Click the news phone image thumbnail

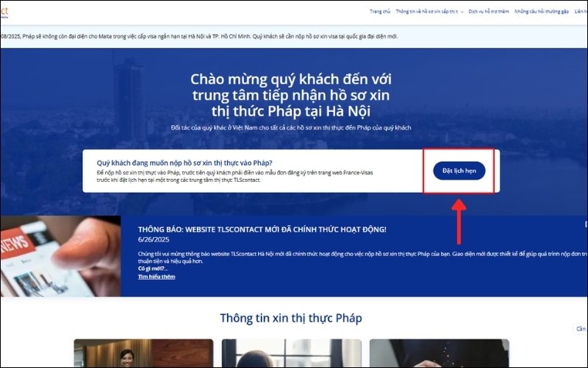tap(60, 256)
